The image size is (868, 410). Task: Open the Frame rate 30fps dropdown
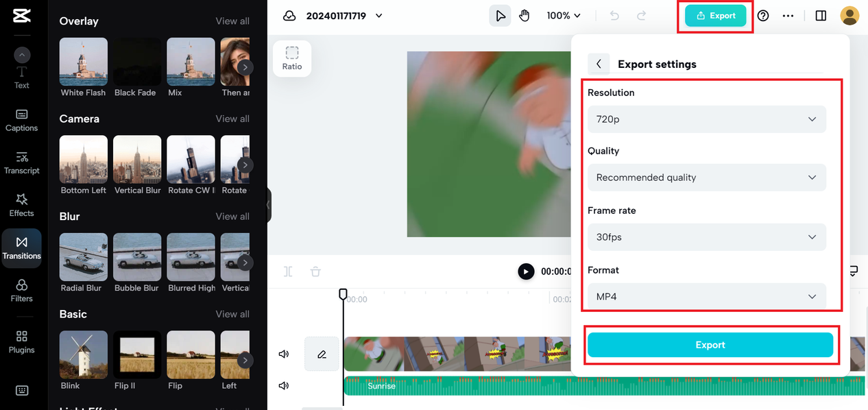707,237
